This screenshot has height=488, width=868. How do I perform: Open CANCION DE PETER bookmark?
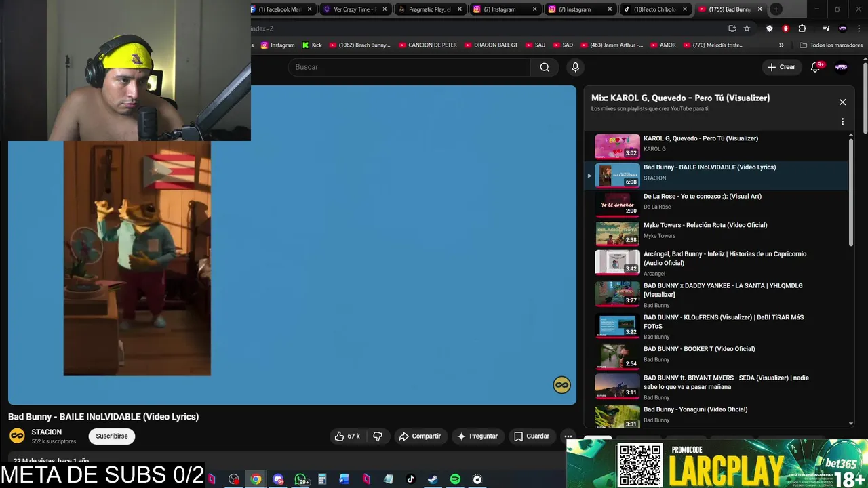coord(427,45)
